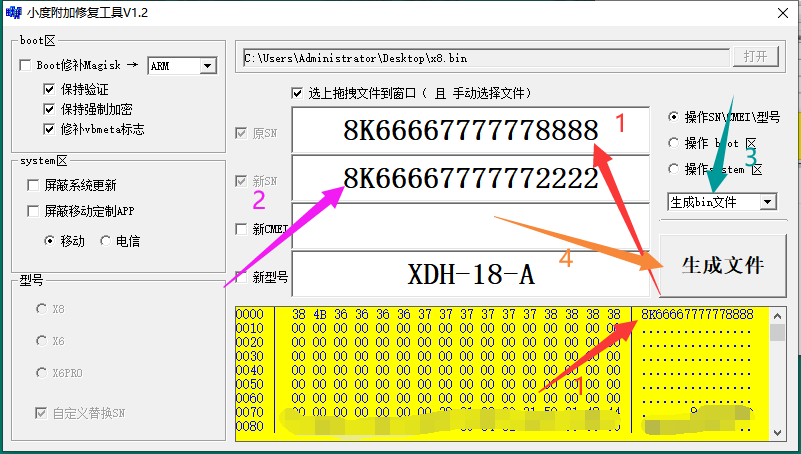Toggle the 新SN checkbox
The height and width of the screenshot is (454, 801).
(x=241, y=181)
